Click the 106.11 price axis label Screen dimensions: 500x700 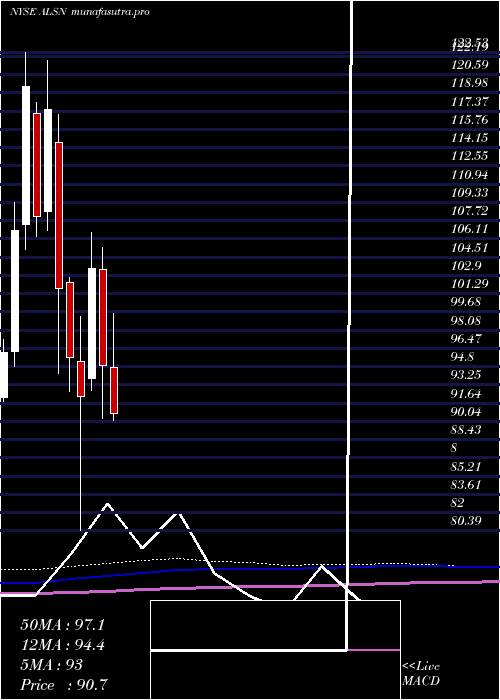(x=468, y=229)
